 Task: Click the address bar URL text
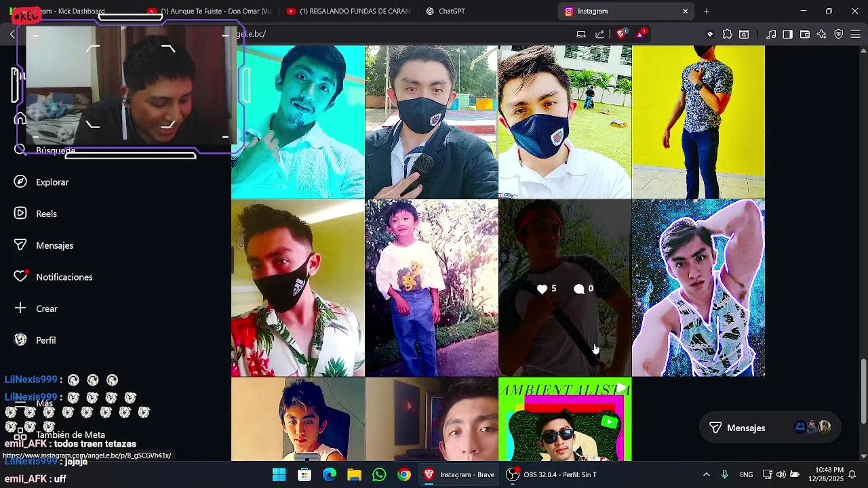256,34
